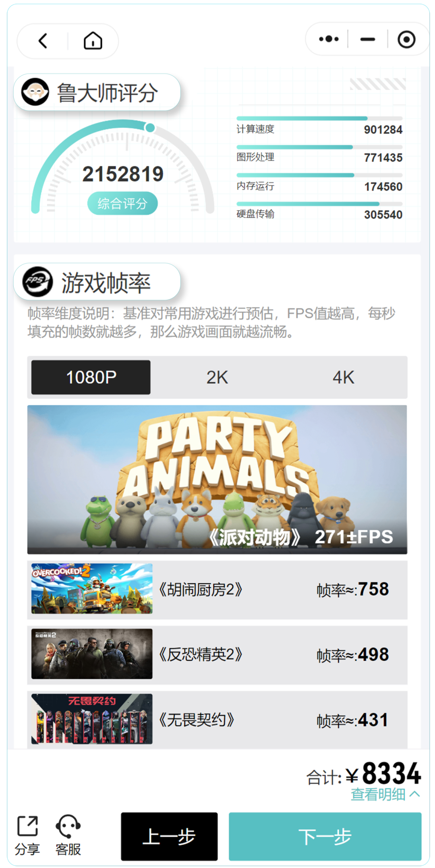Close the mini program with the circle target icon
The width and height of the screenshot is (435, 868).
coord(406,39)
